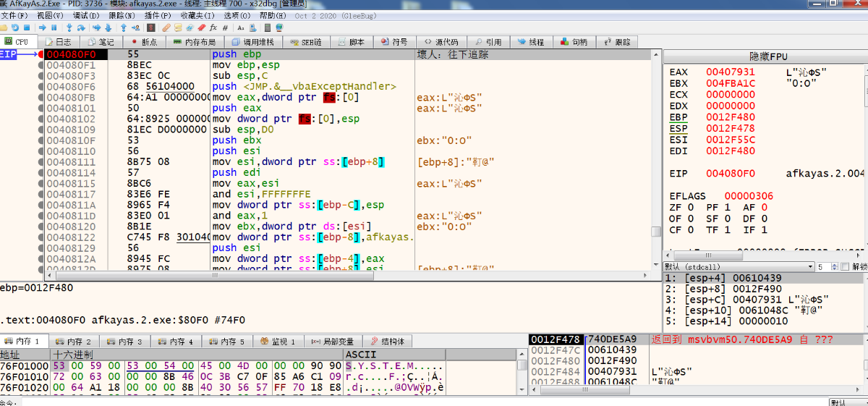Click the step over icon
This screenshot has width=868, height=406.
(81, 28)
